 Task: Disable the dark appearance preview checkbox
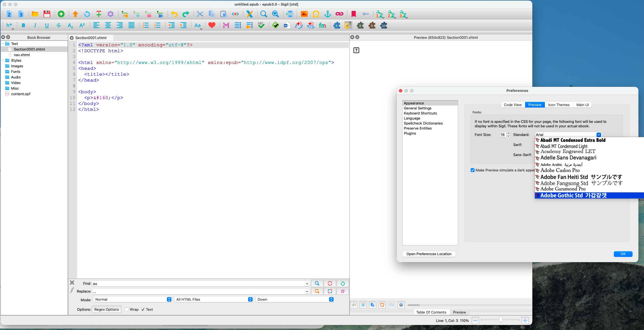(473, 170)
